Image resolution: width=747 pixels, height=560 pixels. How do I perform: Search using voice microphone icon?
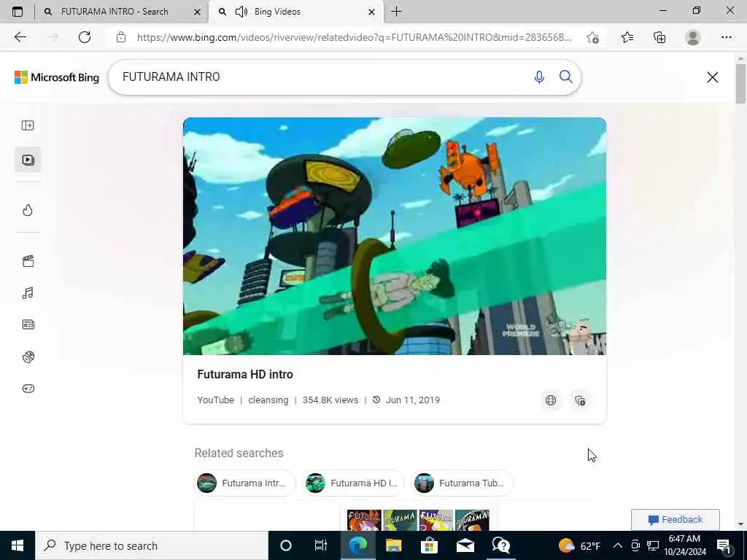(539, 77)
